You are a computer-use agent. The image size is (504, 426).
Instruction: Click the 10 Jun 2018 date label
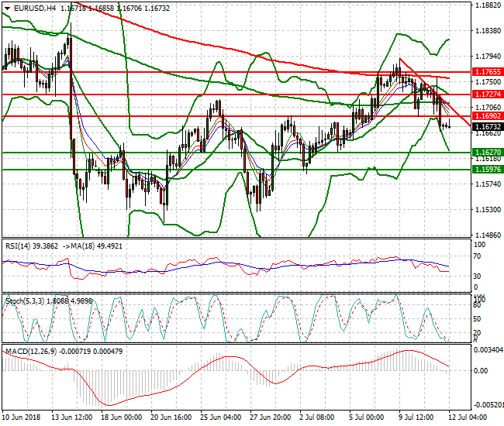[21, 417]
